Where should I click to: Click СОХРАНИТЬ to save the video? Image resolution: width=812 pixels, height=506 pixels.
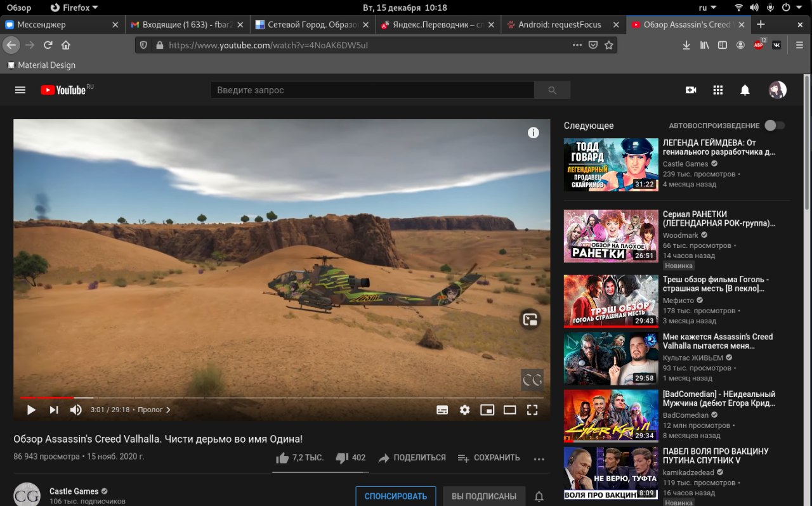[488, 458]
